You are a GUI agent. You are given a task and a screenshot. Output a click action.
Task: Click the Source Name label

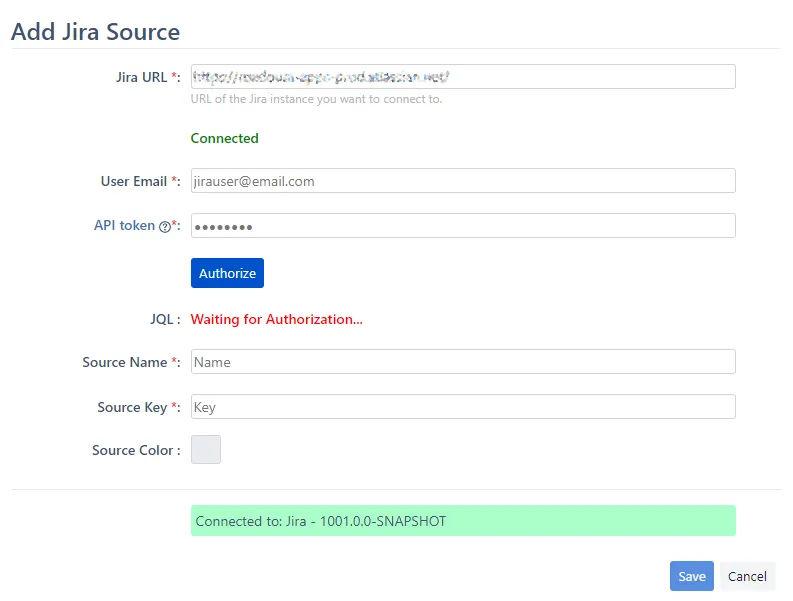[x=131, y=362]
